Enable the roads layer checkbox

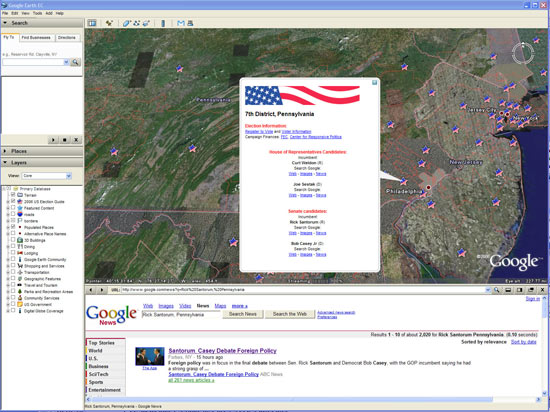pyautogui.click(x=13, y=214)
